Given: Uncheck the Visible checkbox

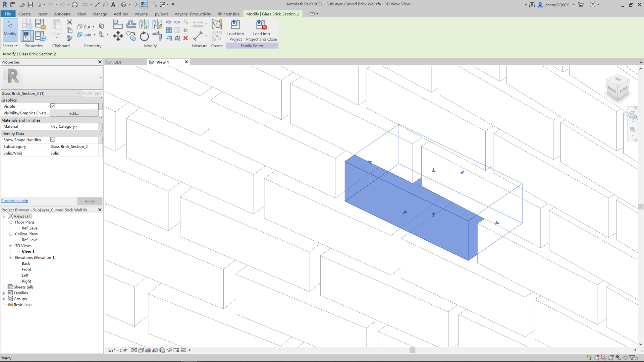Looking at the screenshot, I should 53,106.
